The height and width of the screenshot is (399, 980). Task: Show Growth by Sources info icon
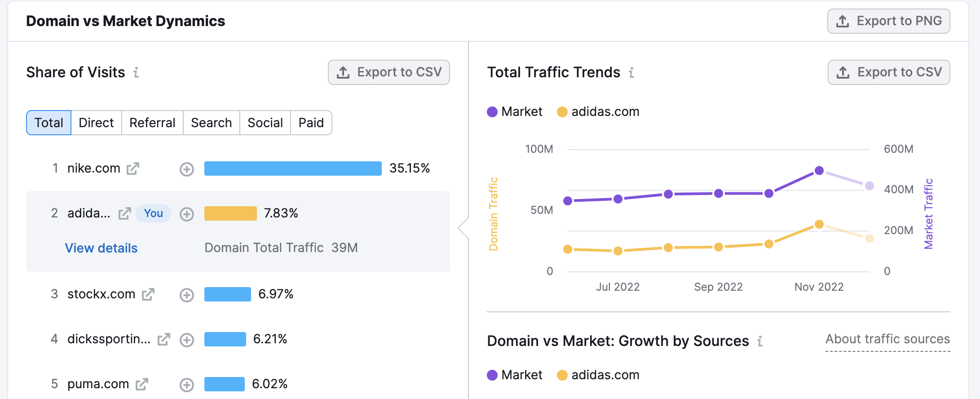coord(760,341)
